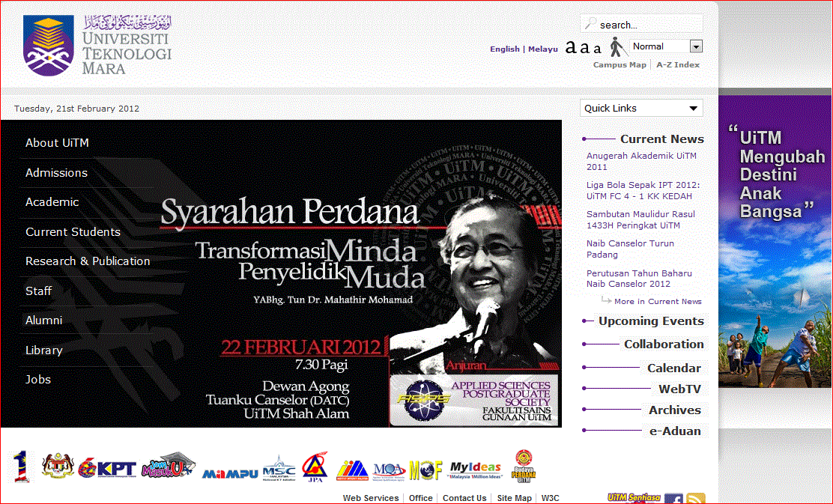The width and height of the screenshot is (833, 504).
Task: Click the date text 'Tuesday, 21st February 2012'
Action: coord(76,109)
